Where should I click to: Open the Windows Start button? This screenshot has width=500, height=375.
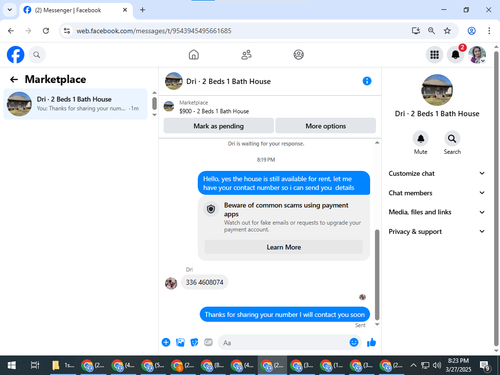(x=12, y=365)
